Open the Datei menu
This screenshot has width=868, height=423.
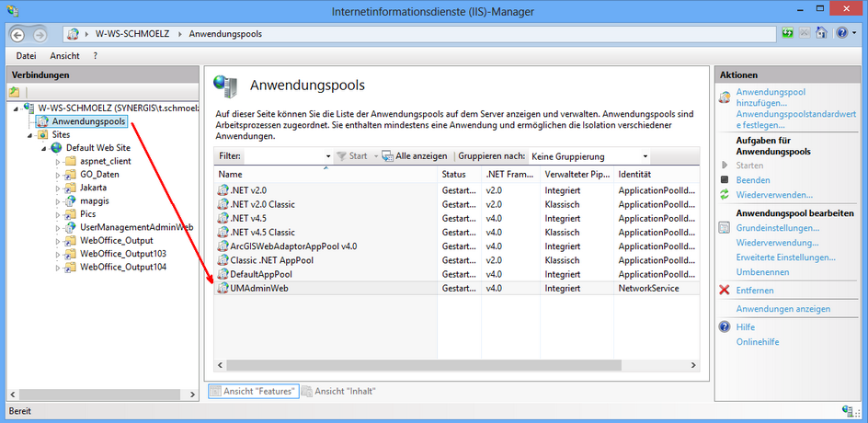coord(26,56)
